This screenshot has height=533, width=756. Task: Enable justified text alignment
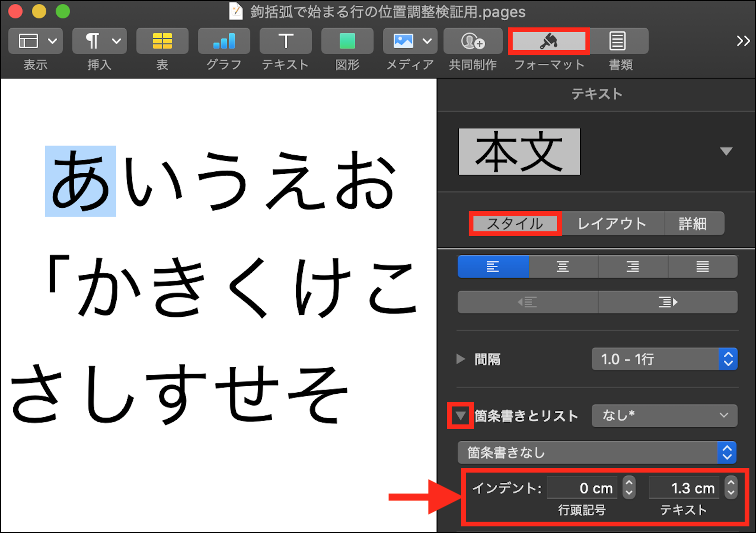click(703, 266)
